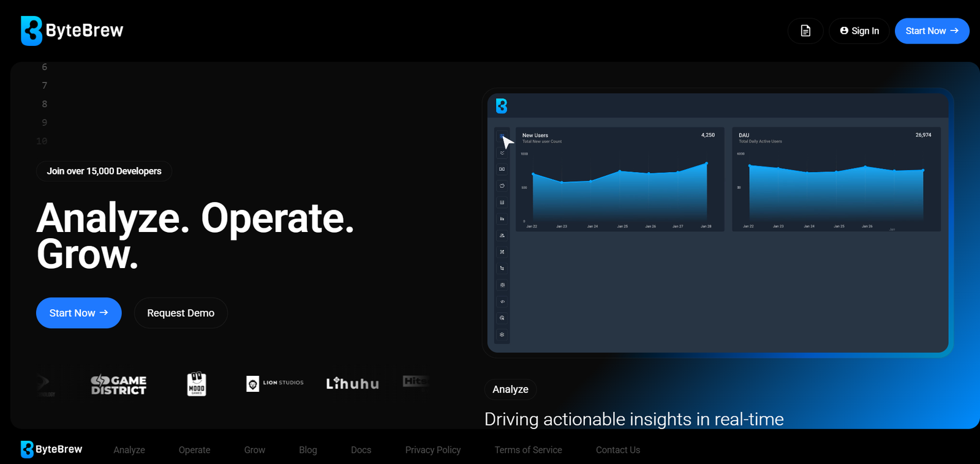Open the Analyze footer menu item

point(129,450)
